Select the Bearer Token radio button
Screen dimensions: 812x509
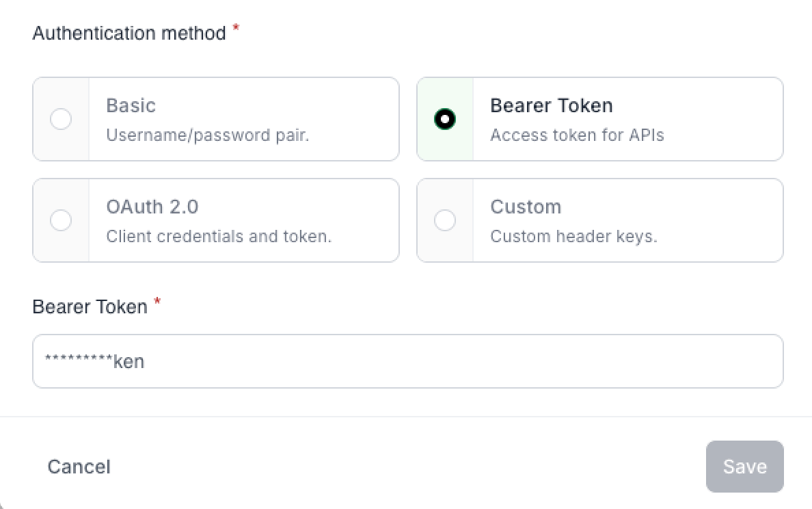click(x=445, y=119)
